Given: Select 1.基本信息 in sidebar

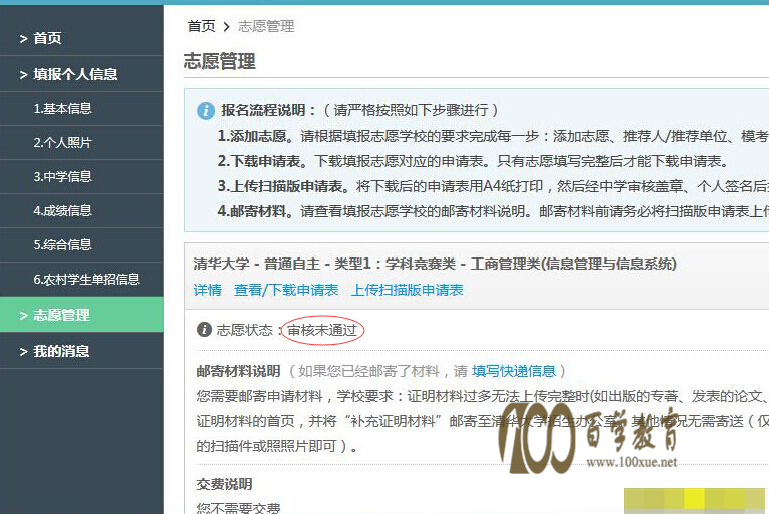Looking at the screenshot, I should [x=62, y=108].
